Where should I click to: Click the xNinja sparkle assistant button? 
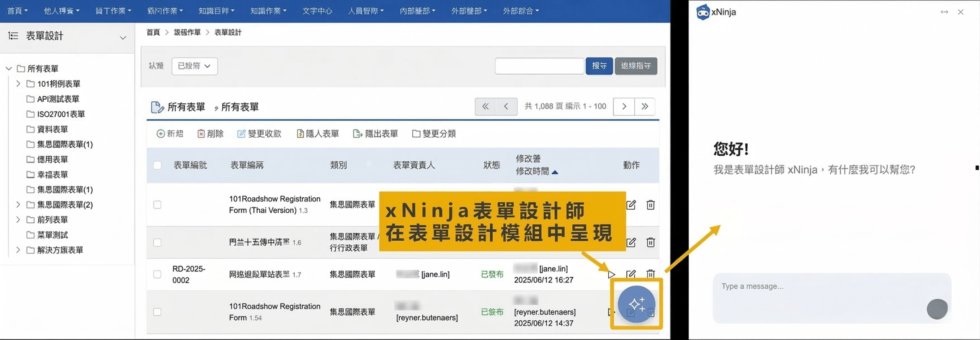tap(636, 304)
